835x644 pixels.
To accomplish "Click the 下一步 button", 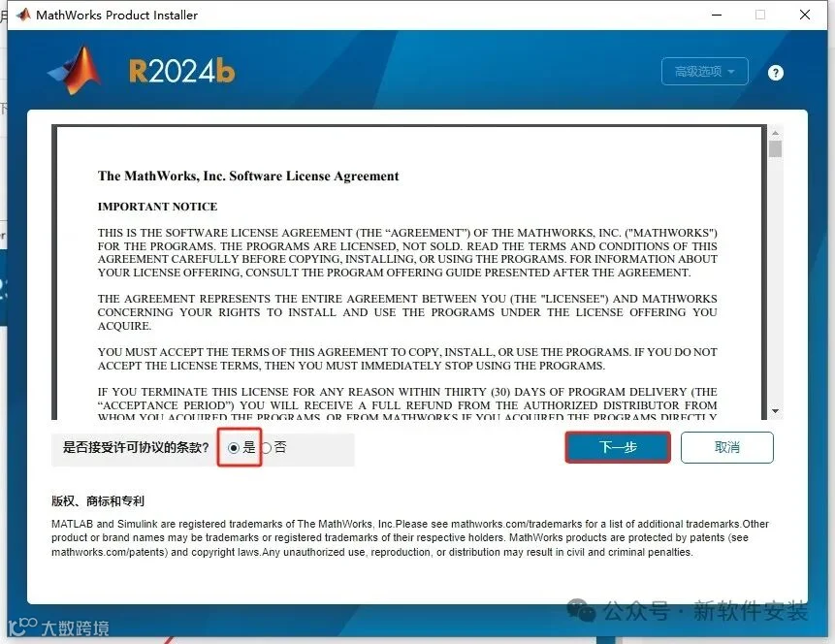I will click(618, 447).
